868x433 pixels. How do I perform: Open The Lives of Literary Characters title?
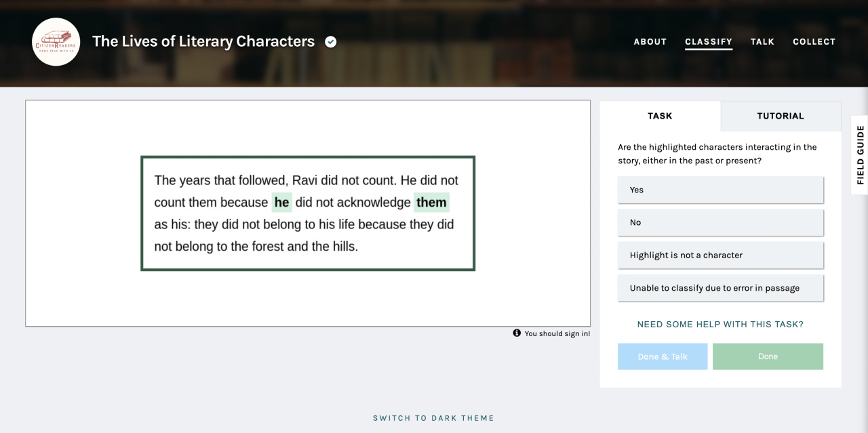pyautogui.click(x=203, y=41)
